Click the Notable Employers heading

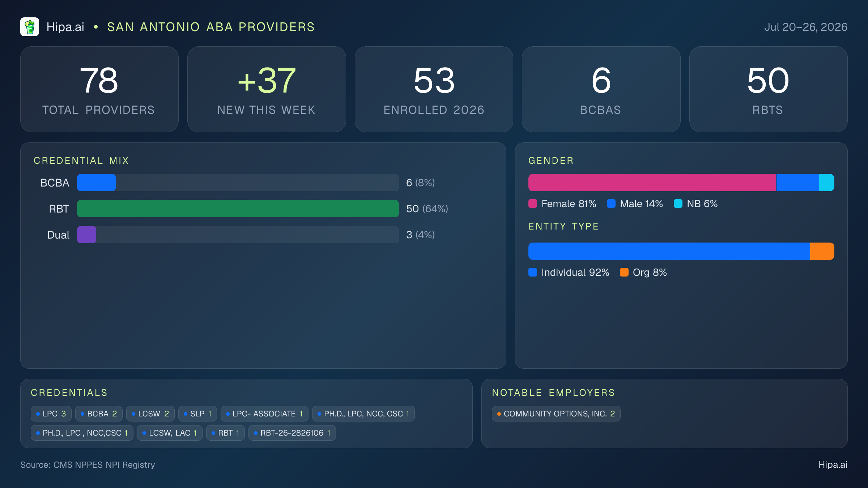(x=553, y=393)
